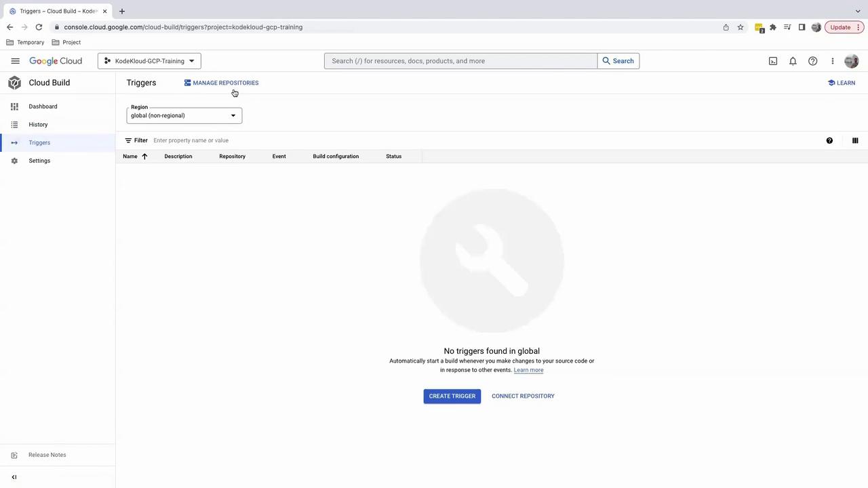Expand the Region dropdown
The width and height of the screenshot is (868, 488).
coord(184,115)
